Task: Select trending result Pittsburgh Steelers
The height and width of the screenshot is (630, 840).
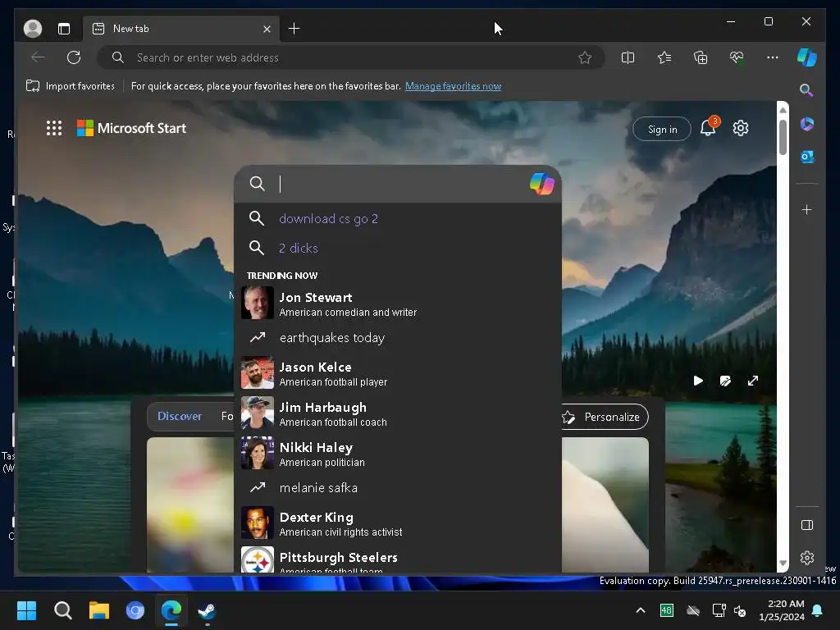Action: pos(398,559)
